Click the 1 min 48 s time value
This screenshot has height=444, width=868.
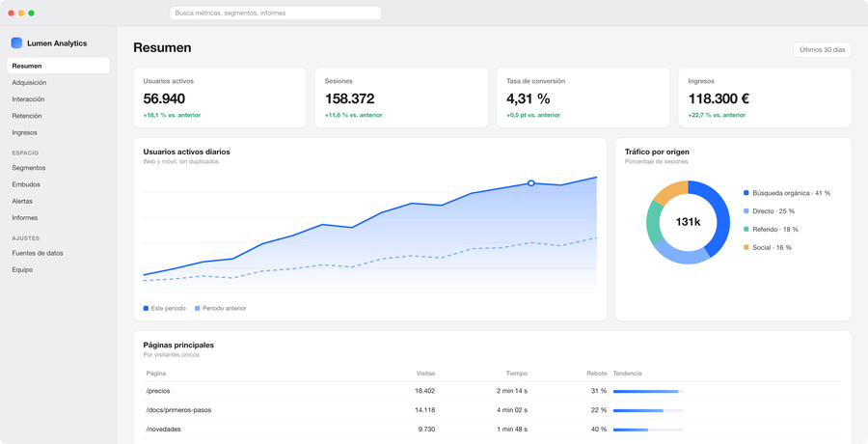click(512, 429)
